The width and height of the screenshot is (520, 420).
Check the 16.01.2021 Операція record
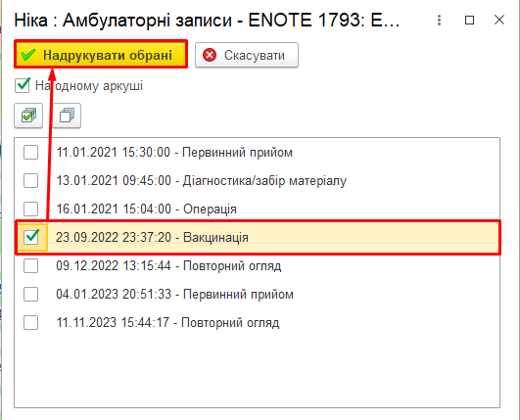30,209
